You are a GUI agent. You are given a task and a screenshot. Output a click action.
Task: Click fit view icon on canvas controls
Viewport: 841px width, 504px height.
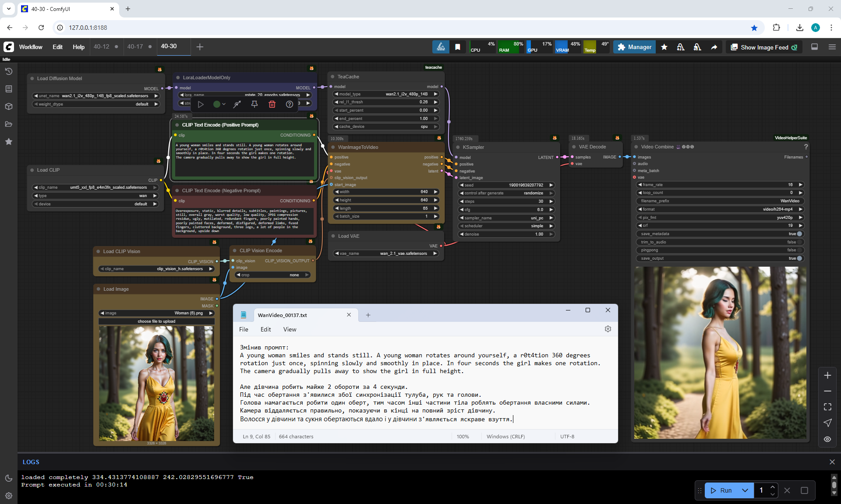[827, 407]
